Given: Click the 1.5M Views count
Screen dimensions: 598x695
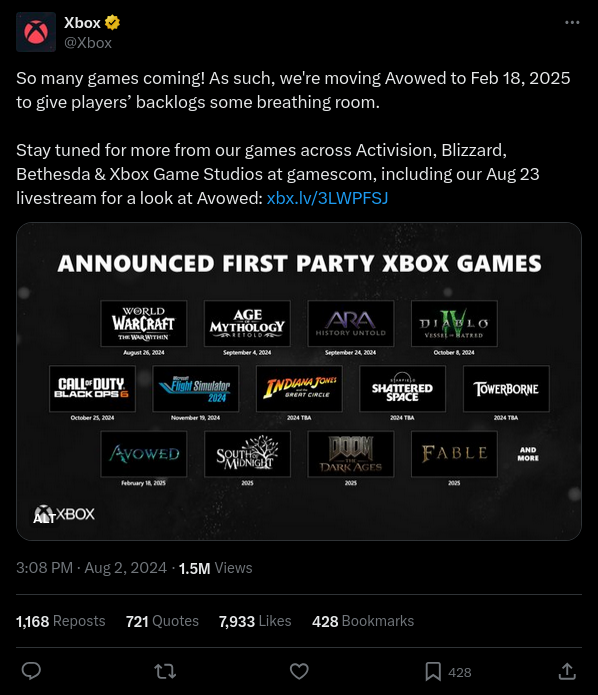Looking at the screenshot, I should click(x=215, y=568).
